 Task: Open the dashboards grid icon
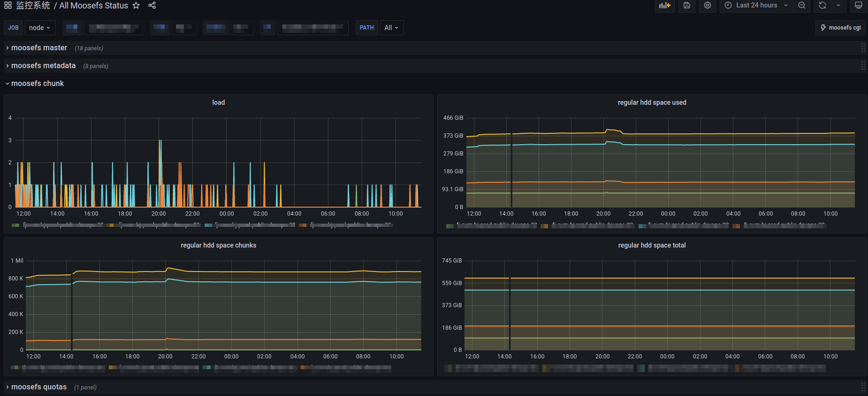pos(8,6)
